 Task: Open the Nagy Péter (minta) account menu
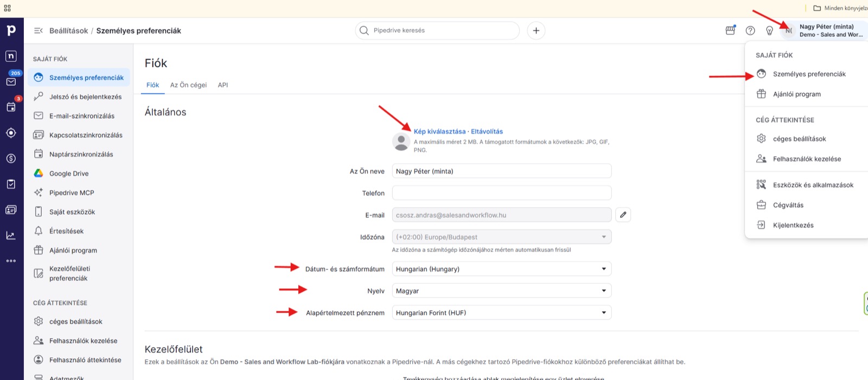825,30
